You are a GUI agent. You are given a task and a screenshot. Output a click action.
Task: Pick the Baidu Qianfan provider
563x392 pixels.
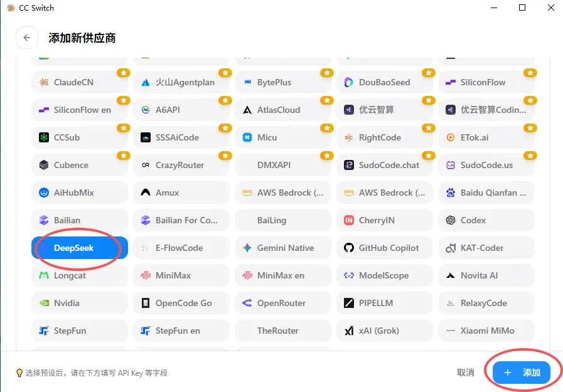click(x=486, y=193)
